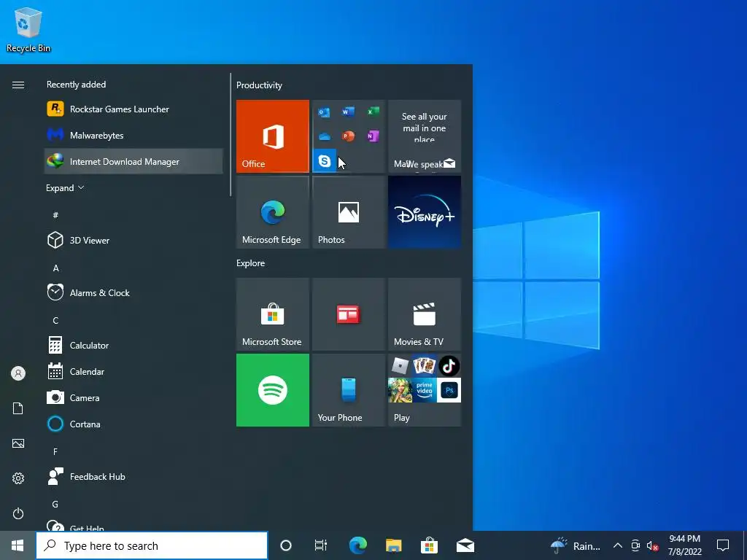Open Rockstar Games Launcher from recently added

133,109
